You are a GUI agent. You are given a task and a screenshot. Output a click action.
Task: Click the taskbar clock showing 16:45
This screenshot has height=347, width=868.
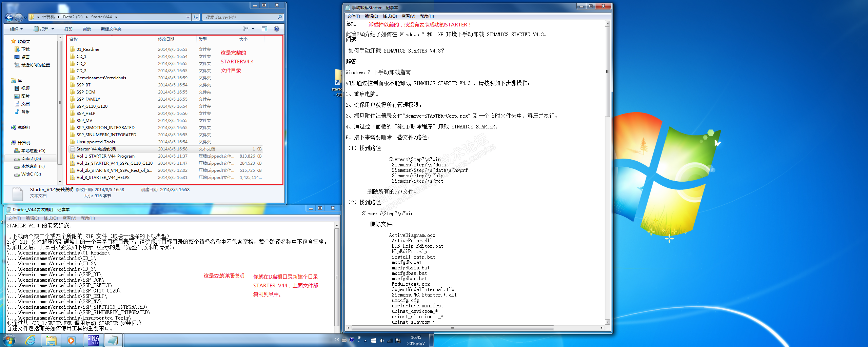tap(416, 340)
